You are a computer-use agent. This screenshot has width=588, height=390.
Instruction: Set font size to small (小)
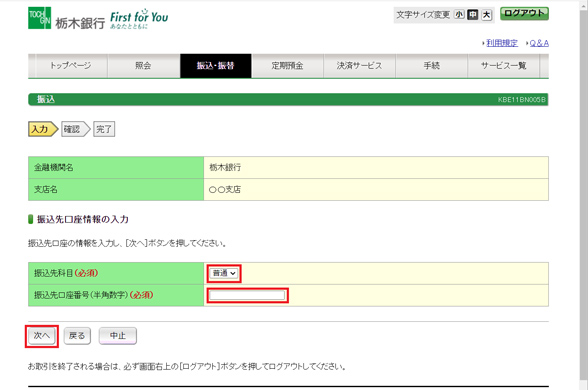point(459,15)
